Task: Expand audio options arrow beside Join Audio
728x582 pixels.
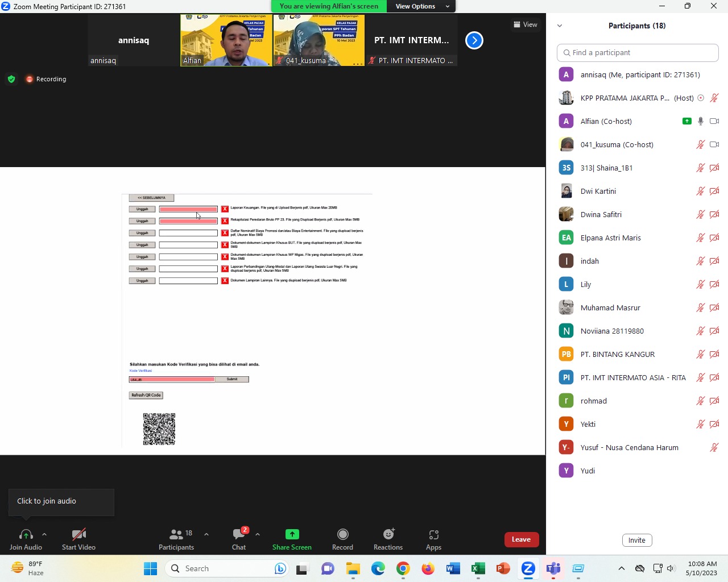Action: (x=44, y=534)
